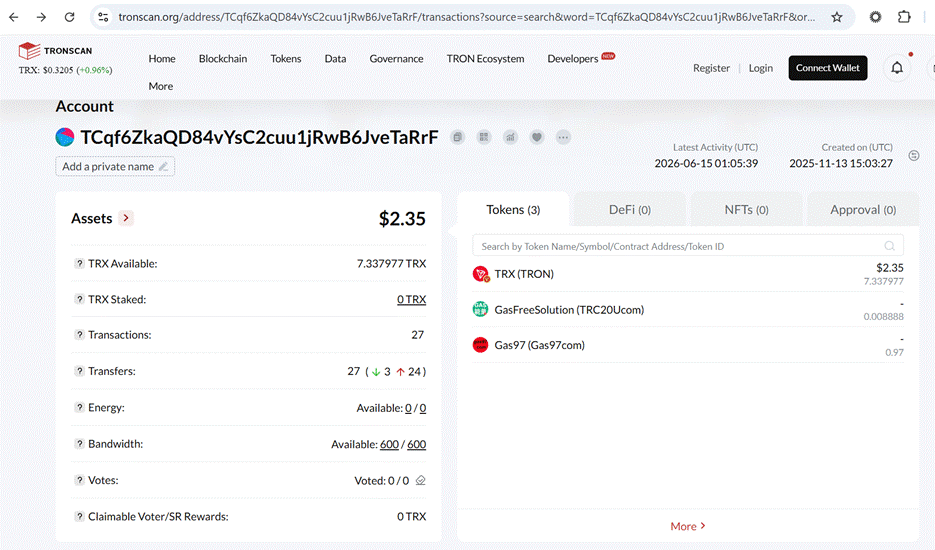The image size is (935, 550).
Task: Open the 0 TRX staked link
Action: pyautogui.click(x=411, y=299)
